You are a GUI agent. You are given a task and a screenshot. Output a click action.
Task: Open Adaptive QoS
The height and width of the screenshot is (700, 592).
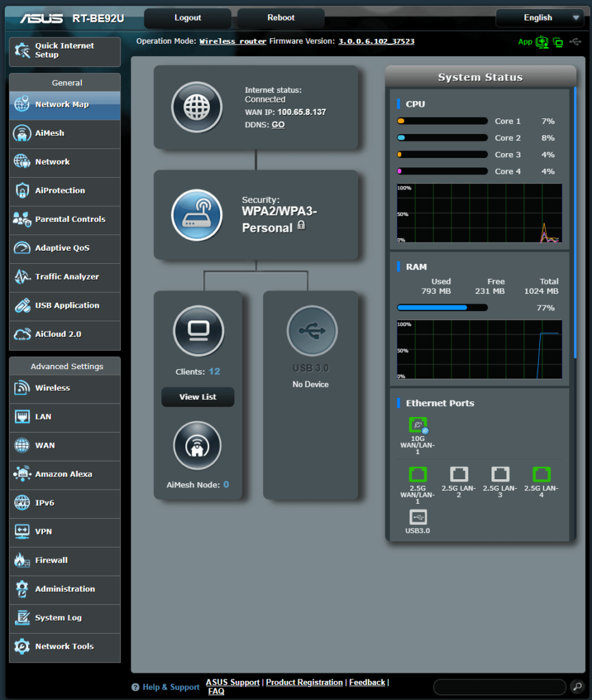pos(65,248)
